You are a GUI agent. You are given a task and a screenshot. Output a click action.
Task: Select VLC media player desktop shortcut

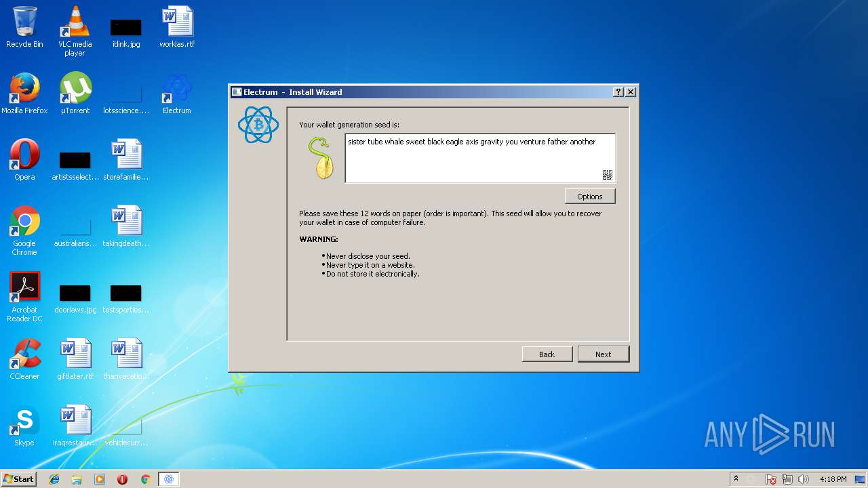click(75, 31)
